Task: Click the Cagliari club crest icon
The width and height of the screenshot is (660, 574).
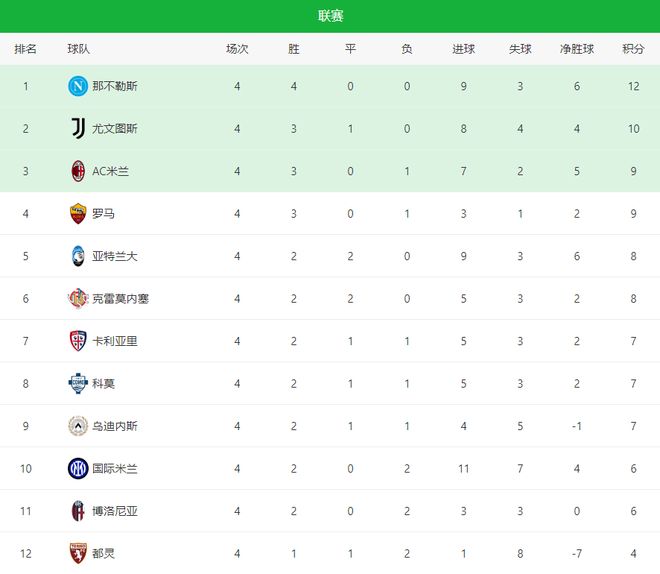Action: [x=77, y=341]
